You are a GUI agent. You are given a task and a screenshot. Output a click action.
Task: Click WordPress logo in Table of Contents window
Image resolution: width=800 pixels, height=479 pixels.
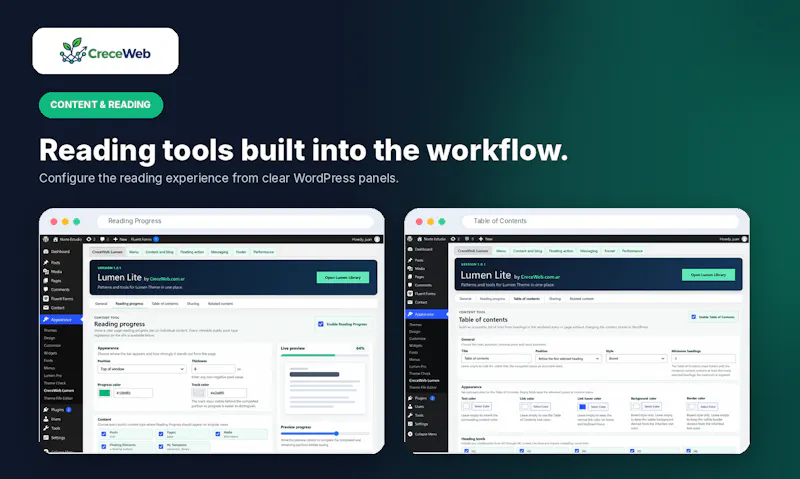(x=410, y=239)
